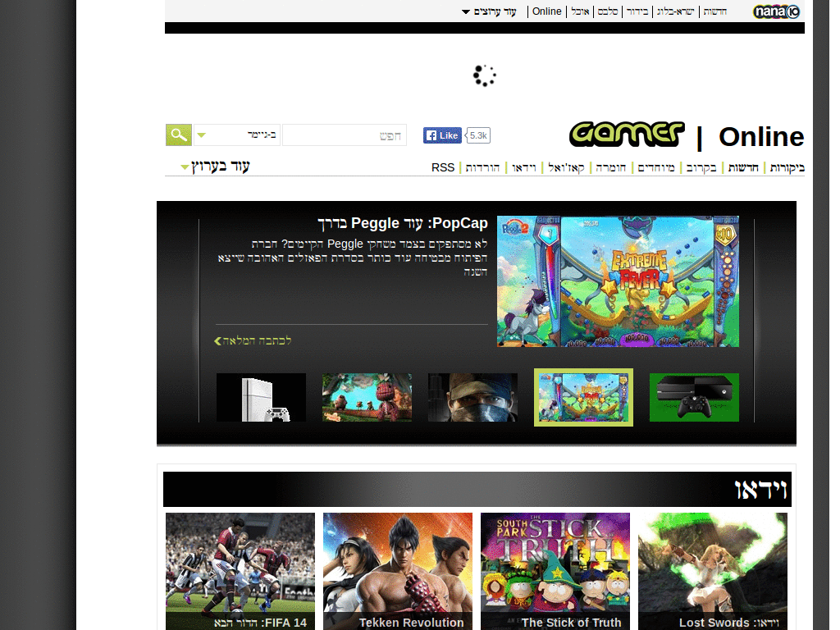
Task: Open the ב-גיימר search scope dropdown
Action: [237, 135]
